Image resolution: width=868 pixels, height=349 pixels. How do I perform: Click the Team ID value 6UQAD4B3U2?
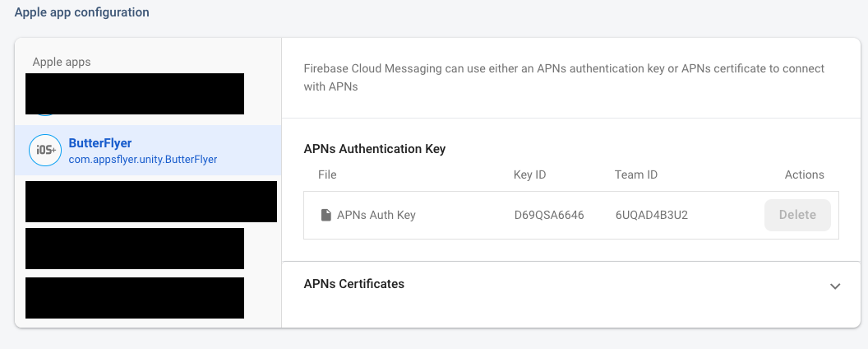(x=651, y=215)
